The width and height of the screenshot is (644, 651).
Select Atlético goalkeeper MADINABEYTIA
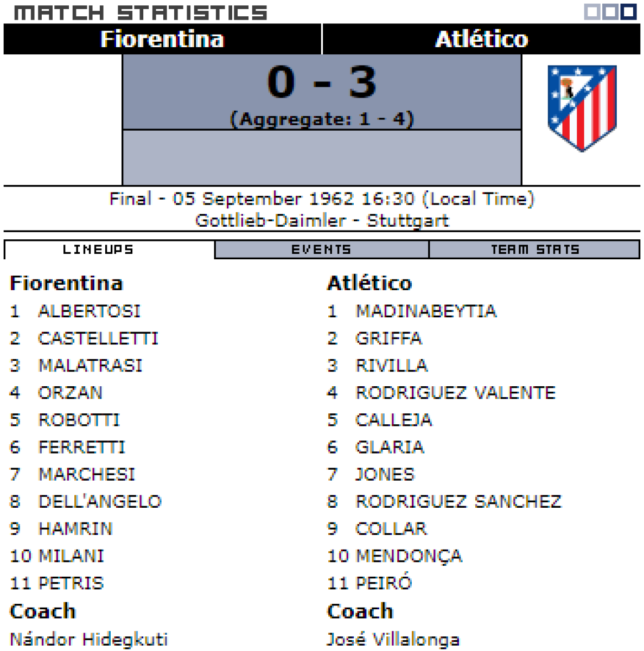(x=426, y=311)
